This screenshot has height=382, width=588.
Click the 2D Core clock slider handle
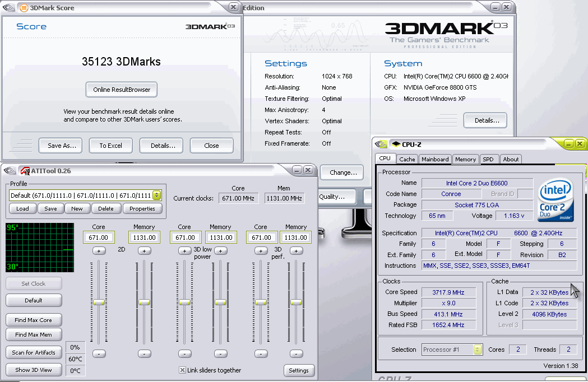99,302
